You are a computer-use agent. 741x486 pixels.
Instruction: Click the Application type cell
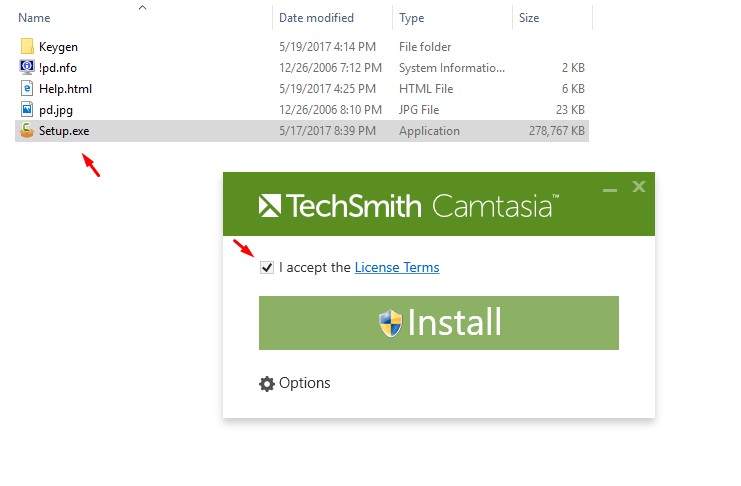pos(429,131)
